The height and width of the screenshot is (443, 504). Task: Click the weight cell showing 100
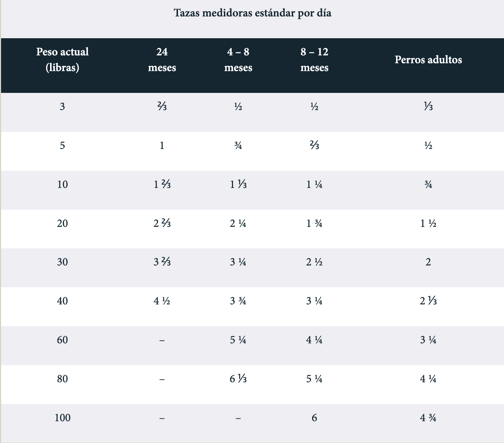pos(63,418)
